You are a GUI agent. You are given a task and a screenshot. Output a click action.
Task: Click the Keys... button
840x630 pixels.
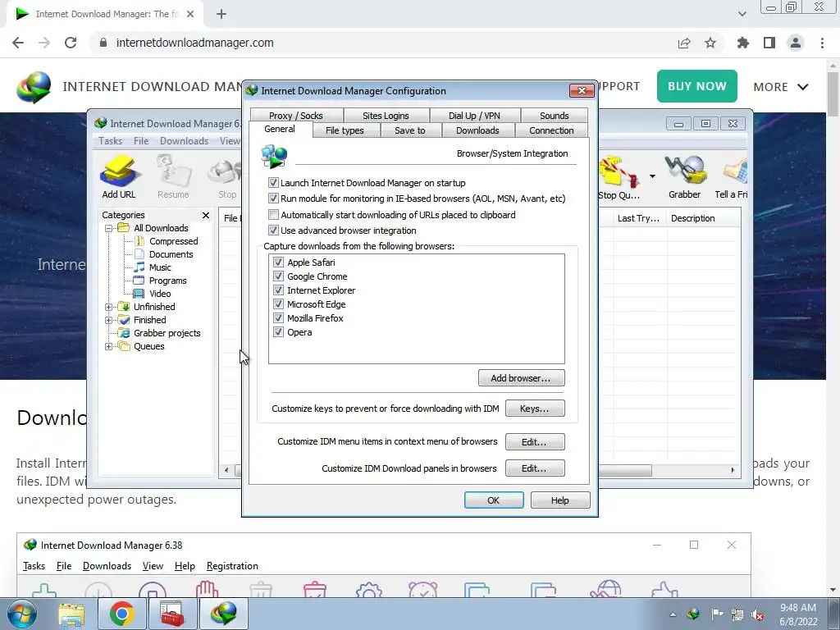point(535,409)
